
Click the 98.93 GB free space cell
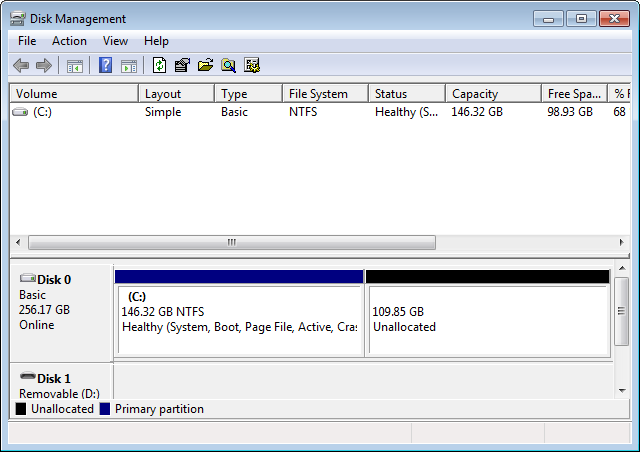point(570,111)
